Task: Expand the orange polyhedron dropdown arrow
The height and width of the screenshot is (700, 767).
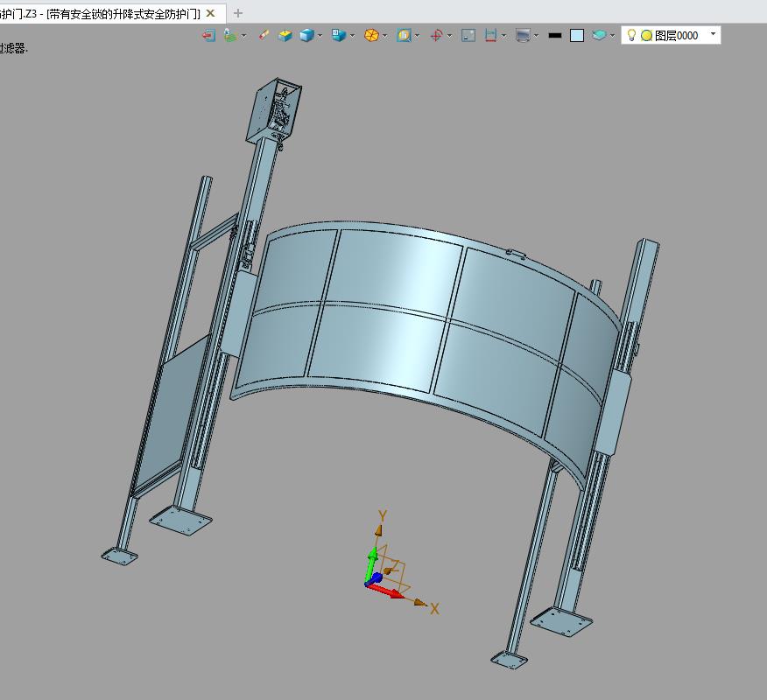Action: coord(384,36)
